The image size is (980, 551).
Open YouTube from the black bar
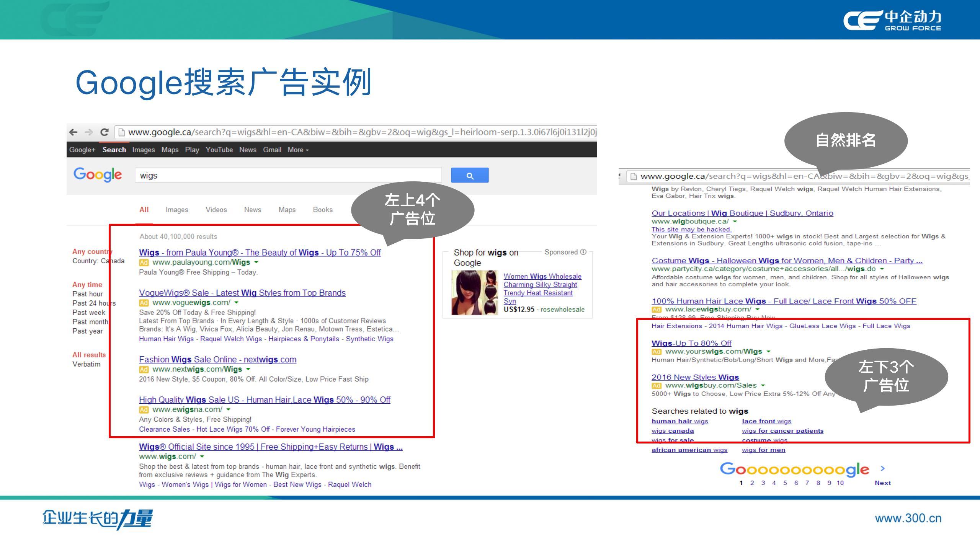[219, 150]
